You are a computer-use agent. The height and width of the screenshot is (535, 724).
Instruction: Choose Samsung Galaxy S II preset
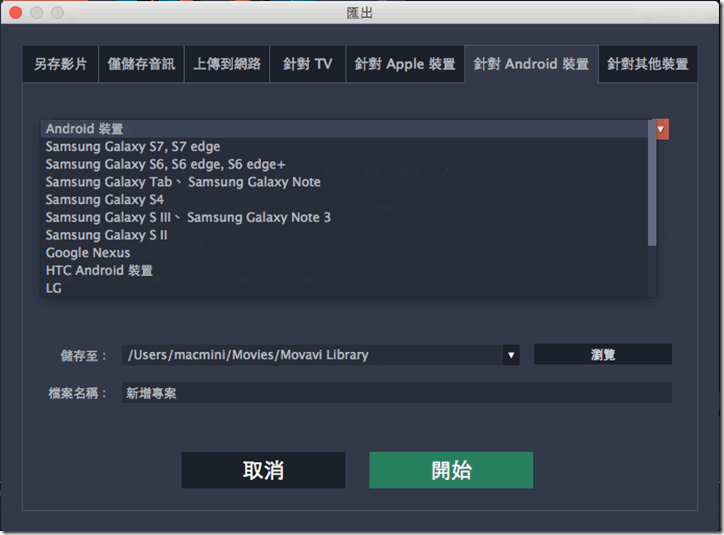pyautogui.click(x=344, y=235)
